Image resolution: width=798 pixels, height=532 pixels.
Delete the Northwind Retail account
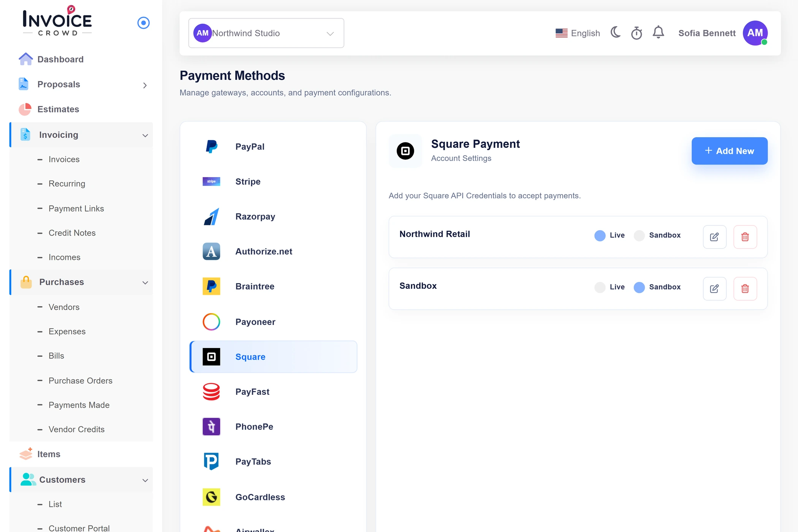(745, 237)
